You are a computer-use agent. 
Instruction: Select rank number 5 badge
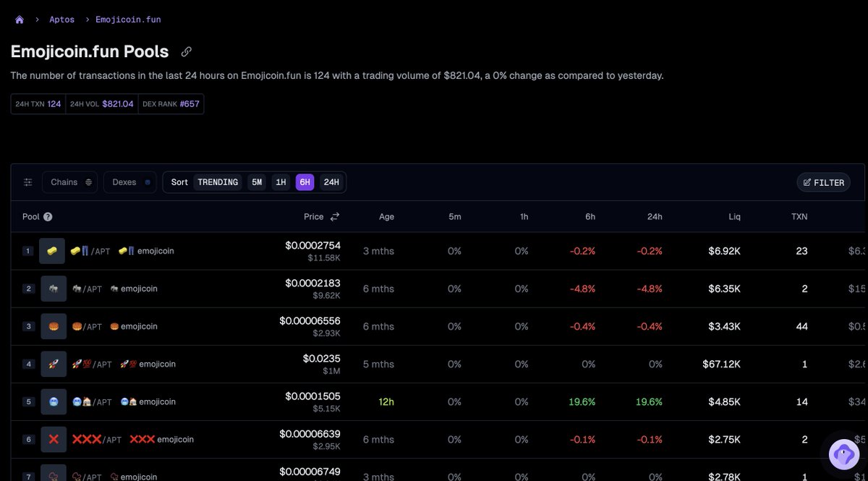27,401
